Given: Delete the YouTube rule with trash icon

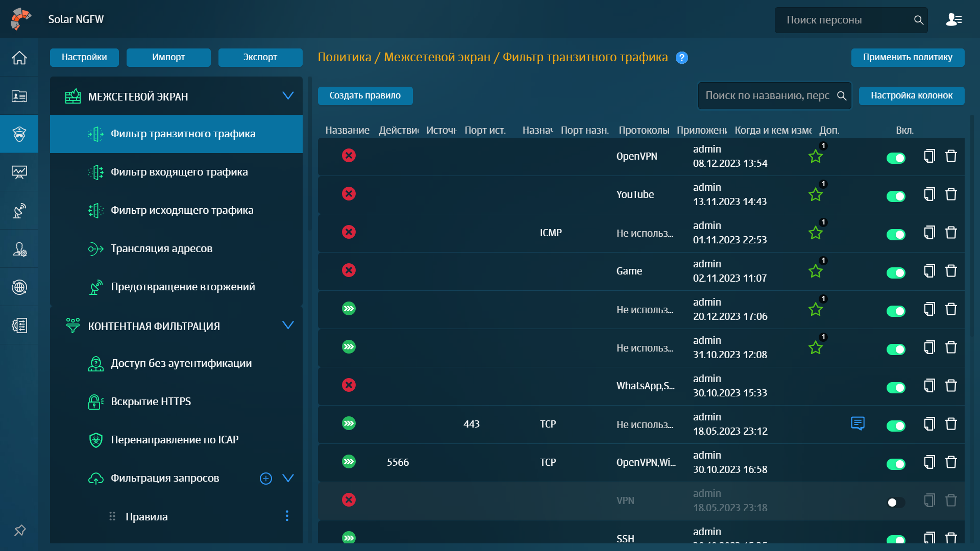Looking at the screenshot, I should [951, 194].
